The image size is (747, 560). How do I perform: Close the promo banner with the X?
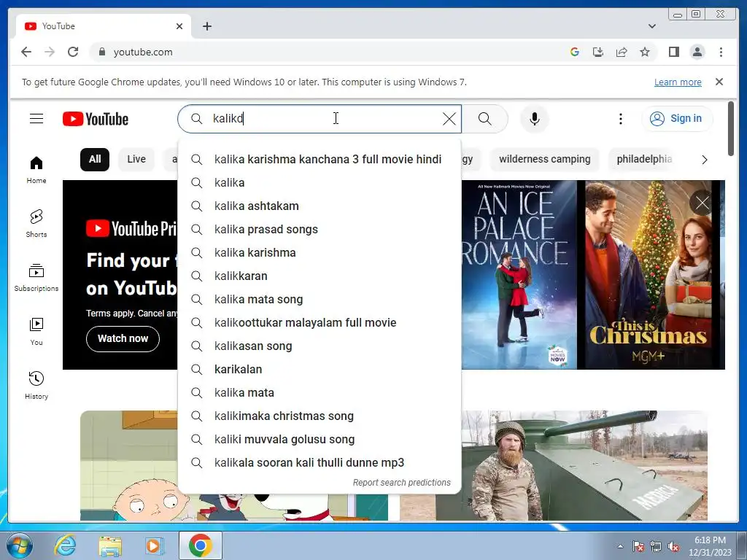pos(702,203)
